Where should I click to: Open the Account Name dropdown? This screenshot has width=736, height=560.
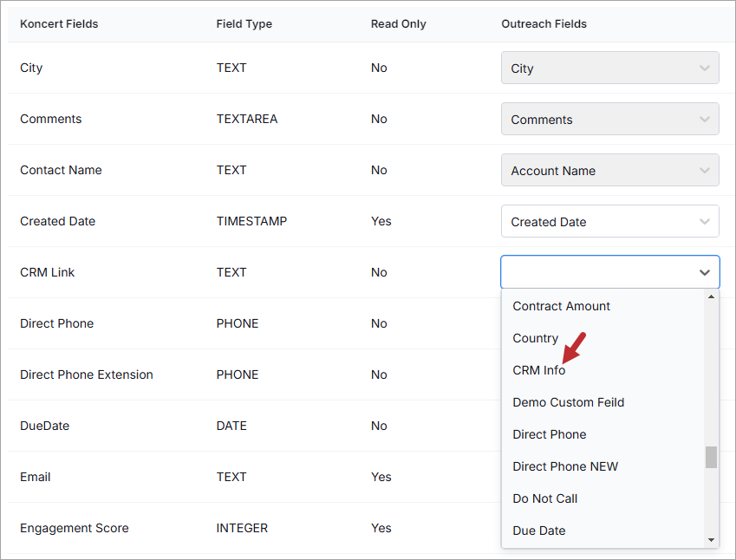coord(609,171)
